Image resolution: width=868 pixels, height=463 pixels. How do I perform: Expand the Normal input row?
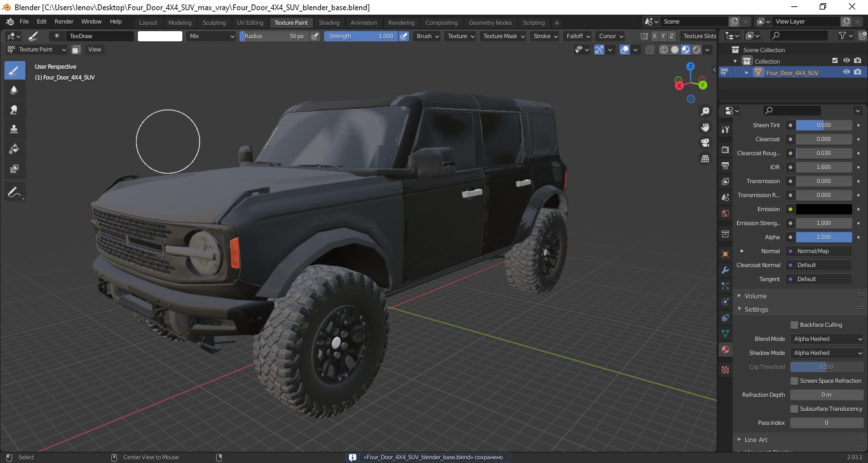[x=742, y=251]
